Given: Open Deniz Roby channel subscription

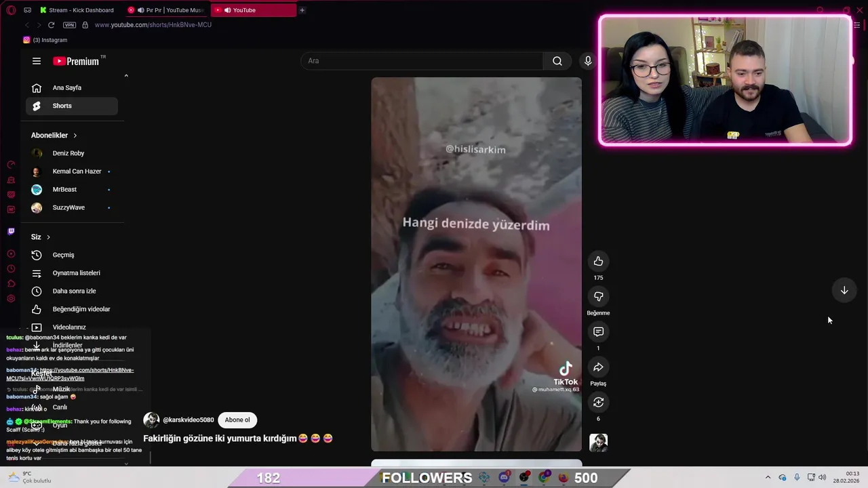Looking at the screenshot, I should coord(72,153).
